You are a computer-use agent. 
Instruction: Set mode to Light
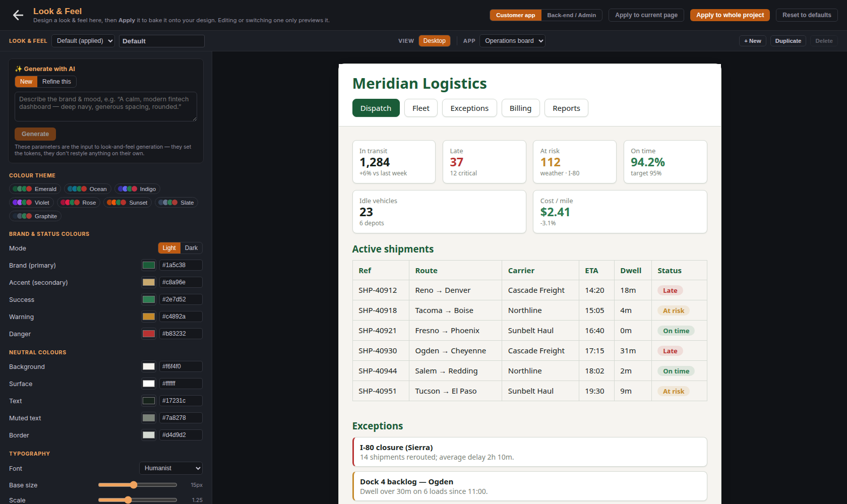click(x=169, y=248)
